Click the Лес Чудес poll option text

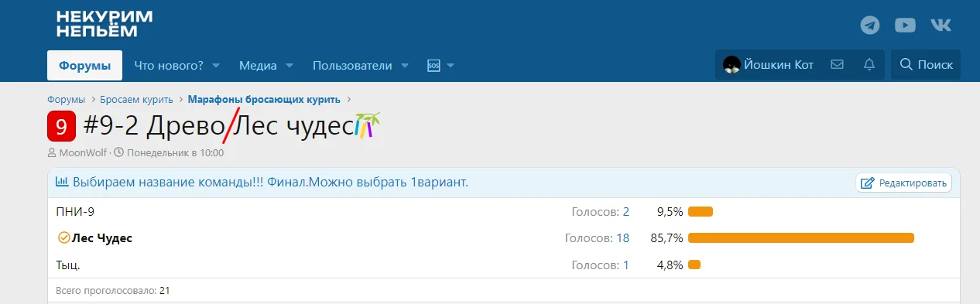[x=102, y=238]
